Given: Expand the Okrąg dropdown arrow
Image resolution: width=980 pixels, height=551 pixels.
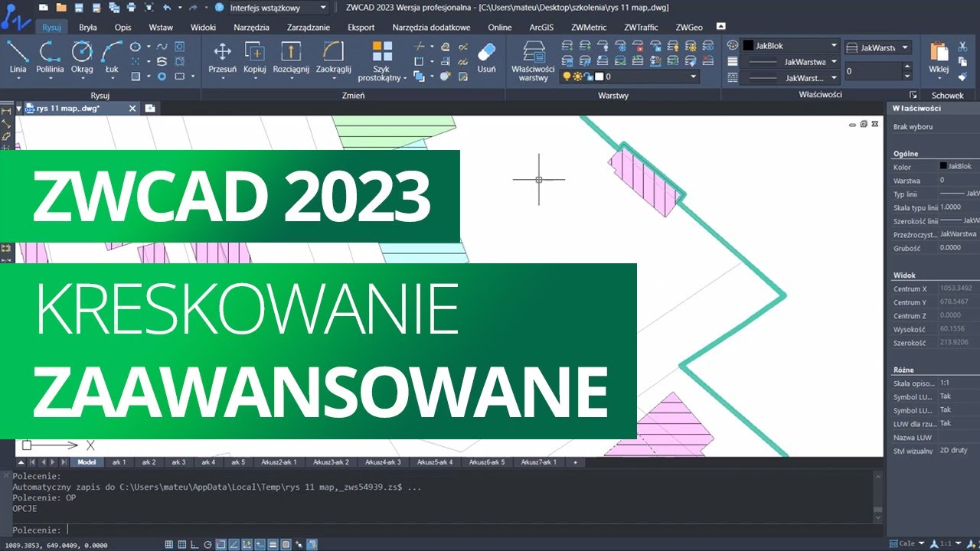Looking at the screenshot, I should point(83,78).
